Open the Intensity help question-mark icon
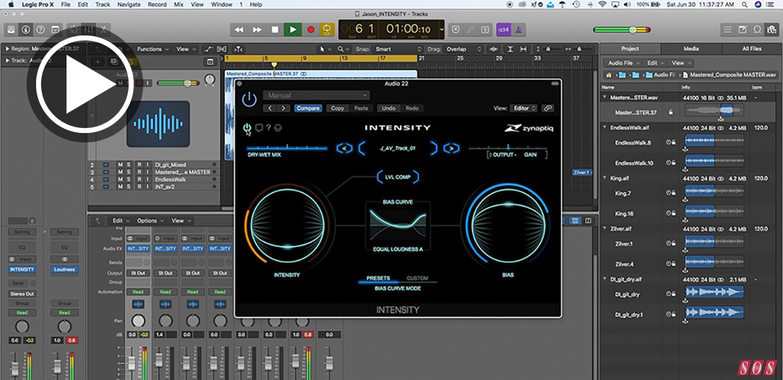This screenshot has width=783, height=380. (x=269, y=128)
